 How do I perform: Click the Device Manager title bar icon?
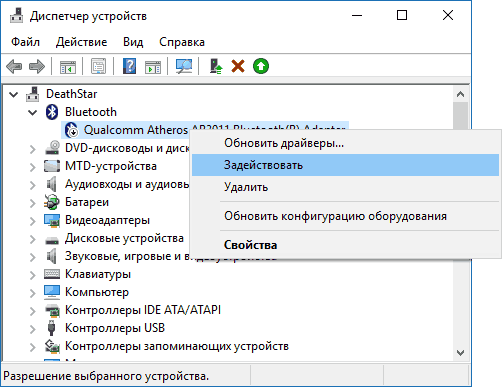16,16
